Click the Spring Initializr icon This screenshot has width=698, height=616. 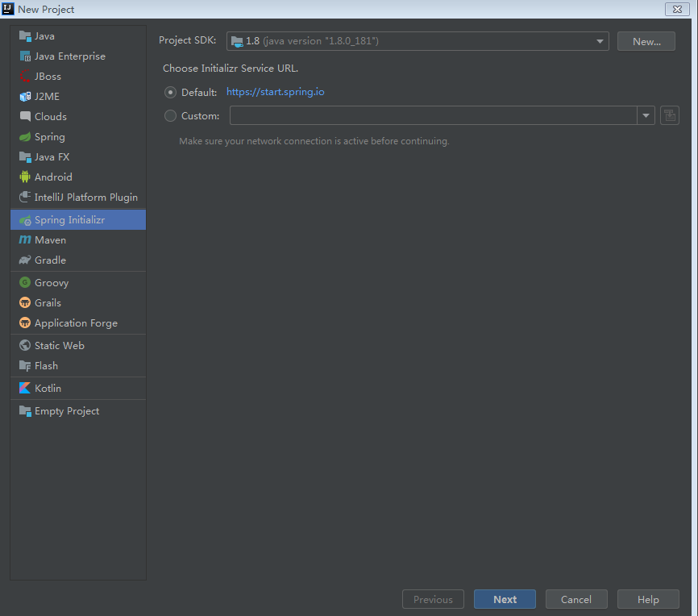click(x=25, y=220)
